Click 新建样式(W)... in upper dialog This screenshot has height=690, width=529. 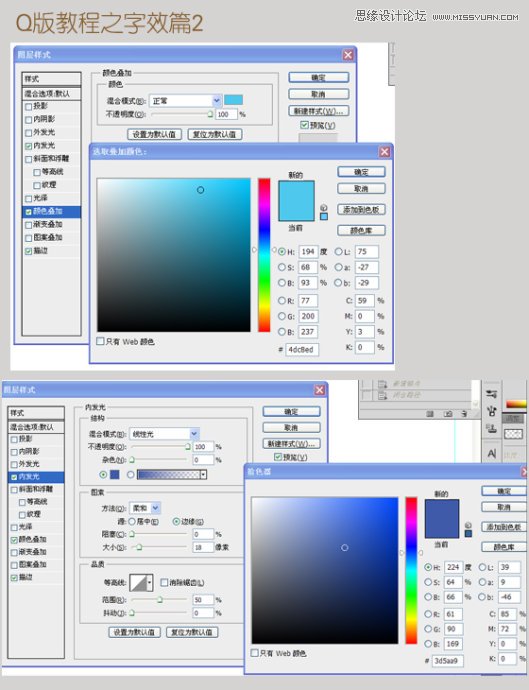pyautogui.click(x=319, y=111)
